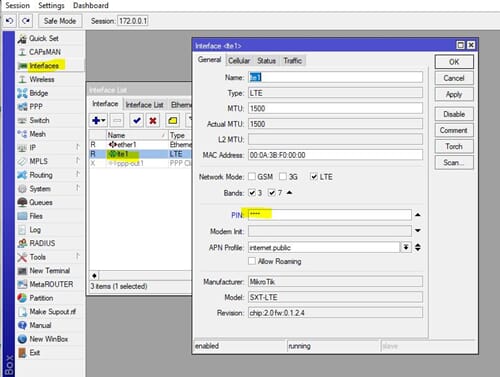Toggle band 7 checkbox
The height and width of the screenshot is (377, 500).
pyautogui.click(x=272, y=193)
